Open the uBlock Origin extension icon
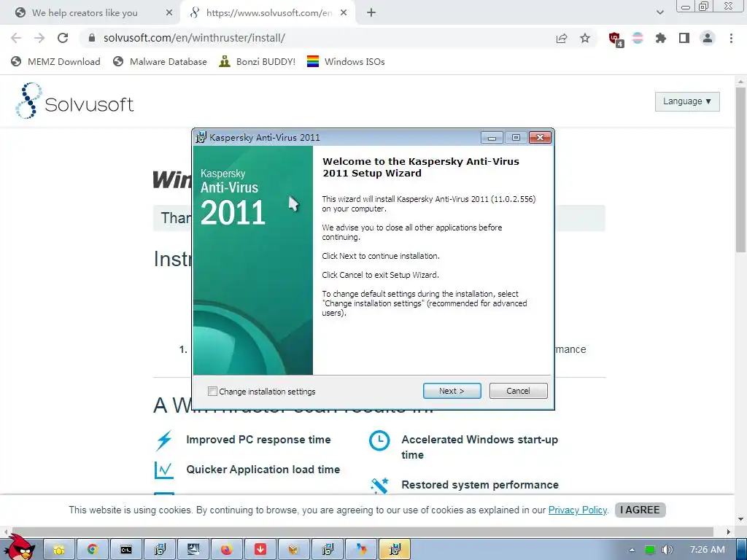747x560 pixels. pyautogui.click(x=616, y=39)
